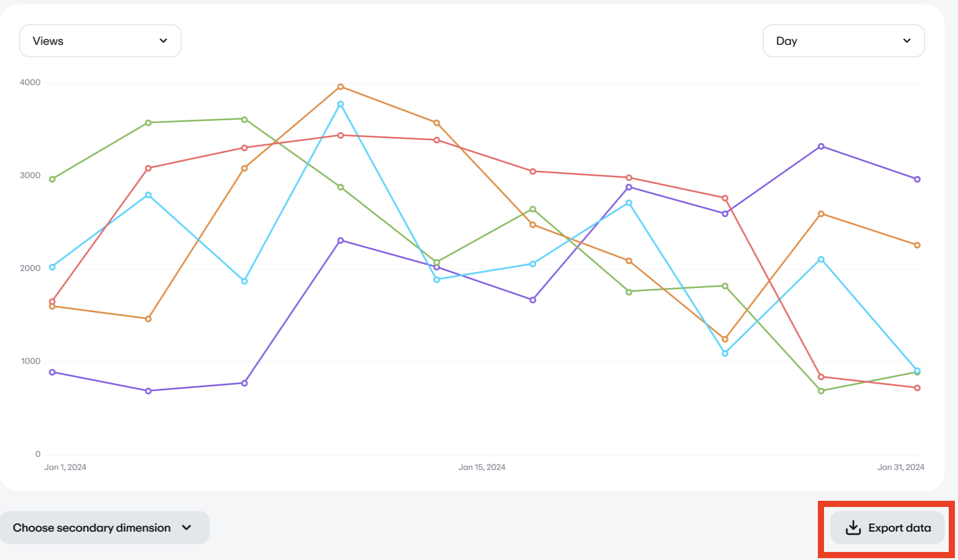Click the Jan 15, 2024 axis label
958x560 pixels.
click(x=481, y=467)
